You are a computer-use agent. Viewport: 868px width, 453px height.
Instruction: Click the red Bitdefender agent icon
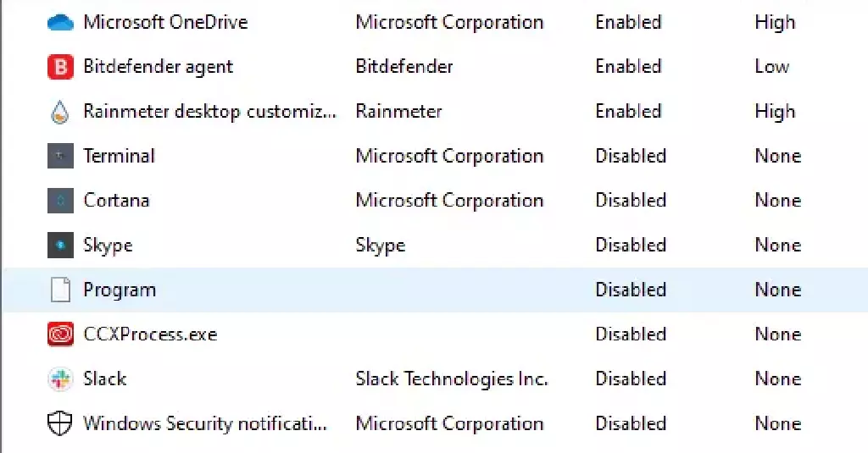click(60, 67)
